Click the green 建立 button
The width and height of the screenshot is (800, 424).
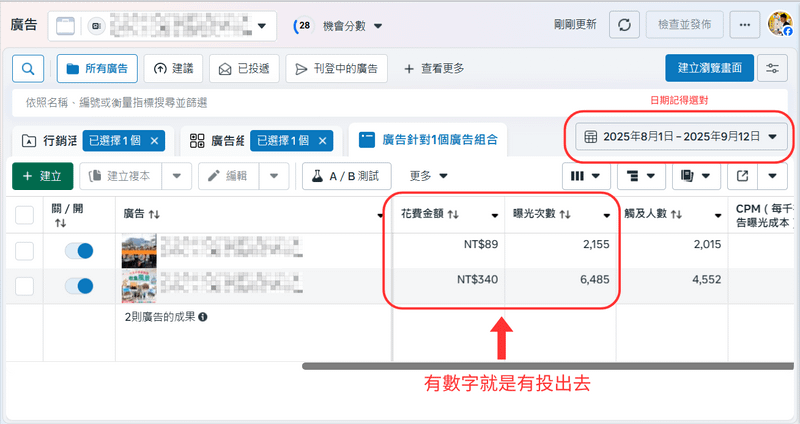pos(42,176)
